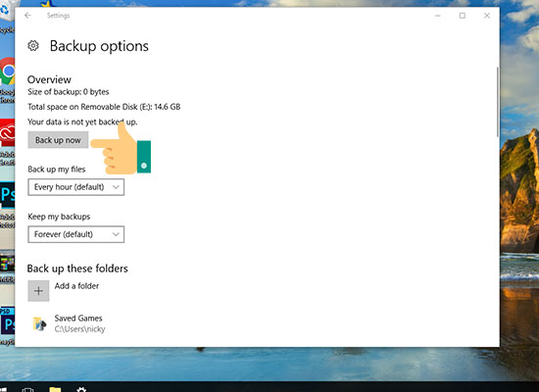Click the Back up now button
This screenshot has width=539, height=392.
tap(58, 140)
